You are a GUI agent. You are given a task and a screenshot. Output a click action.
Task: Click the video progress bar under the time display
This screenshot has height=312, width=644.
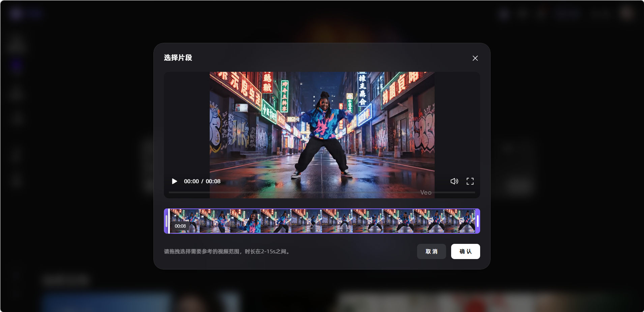coord(322,193)
